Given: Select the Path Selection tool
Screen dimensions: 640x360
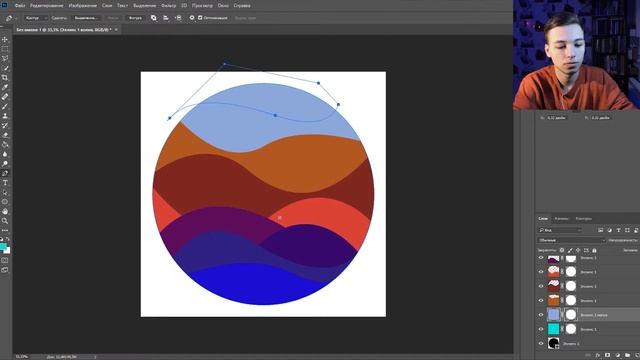Looking at the screenshot, I should click(x=5, y=192).
